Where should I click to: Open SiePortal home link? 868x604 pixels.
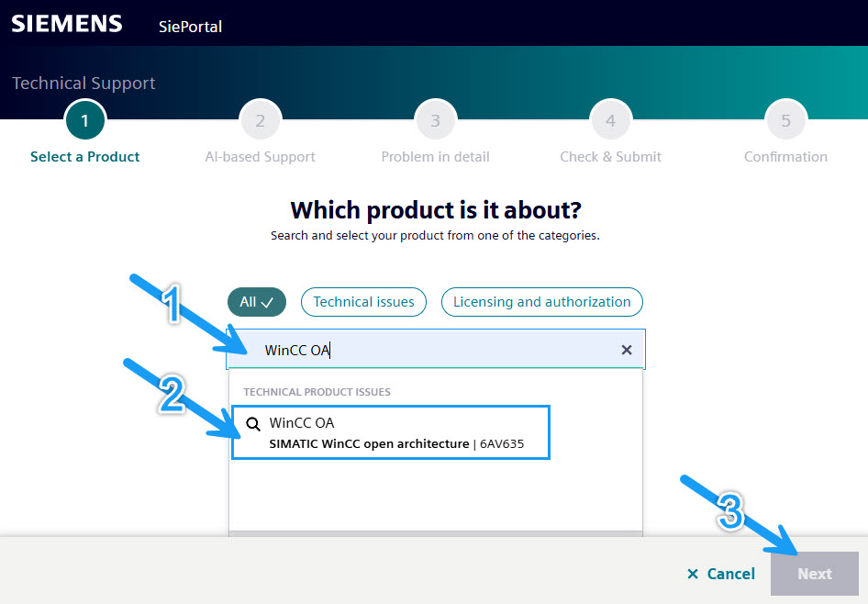(190, 27)
